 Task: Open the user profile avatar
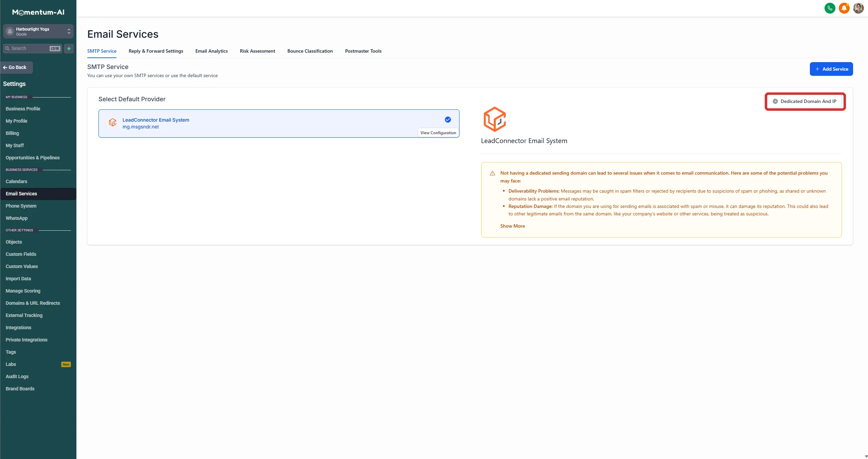click(858, 8)
